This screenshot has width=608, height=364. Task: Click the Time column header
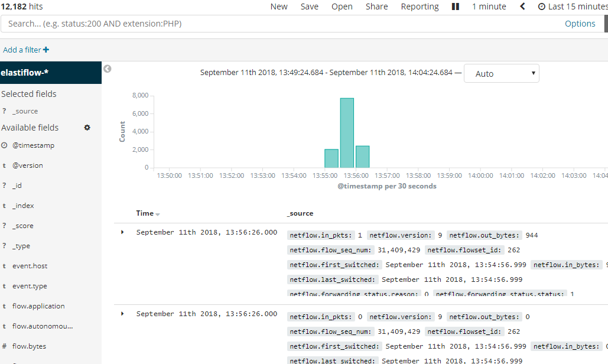pyautogui.click(x=145, y=213)
